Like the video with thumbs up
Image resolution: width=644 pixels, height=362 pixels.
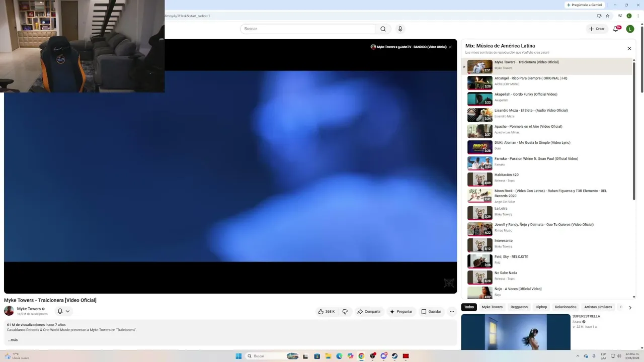coord(327,312)
